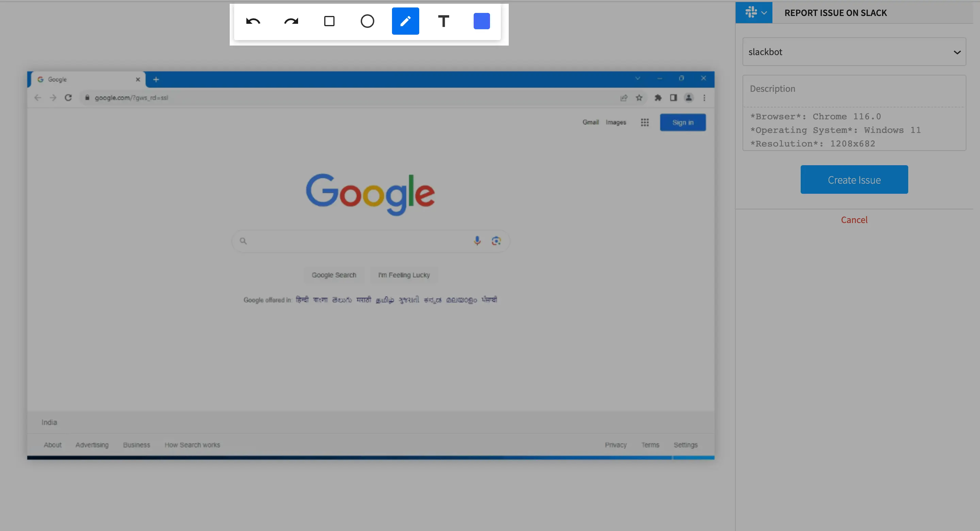
Task: Click the voice search microphone icon
Action: coord(477,241)
